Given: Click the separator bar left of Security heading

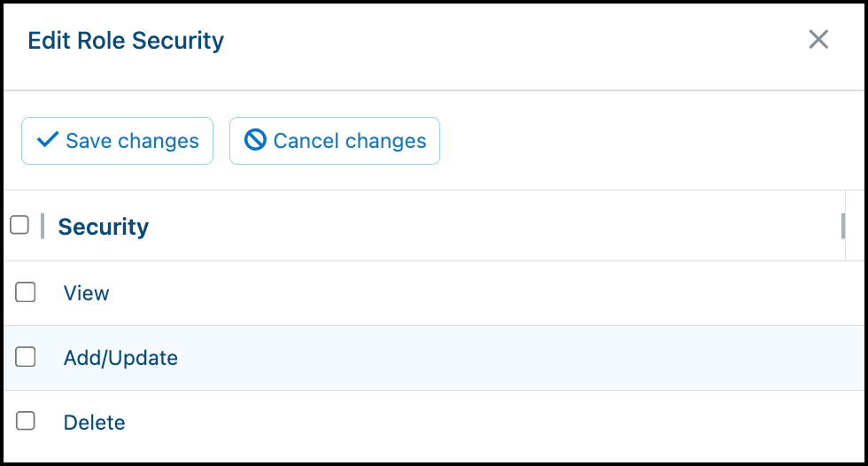Looking at the screenshot, I should (43, 226).
